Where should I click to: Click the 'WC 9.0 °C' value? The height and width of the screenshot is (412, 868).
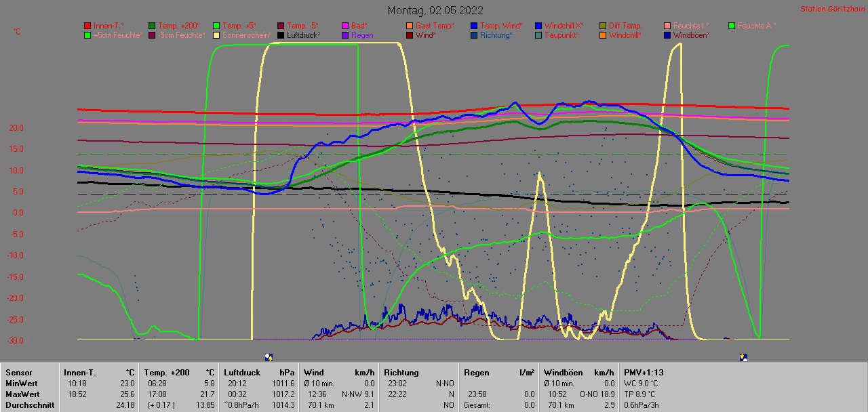coord(641,384)
